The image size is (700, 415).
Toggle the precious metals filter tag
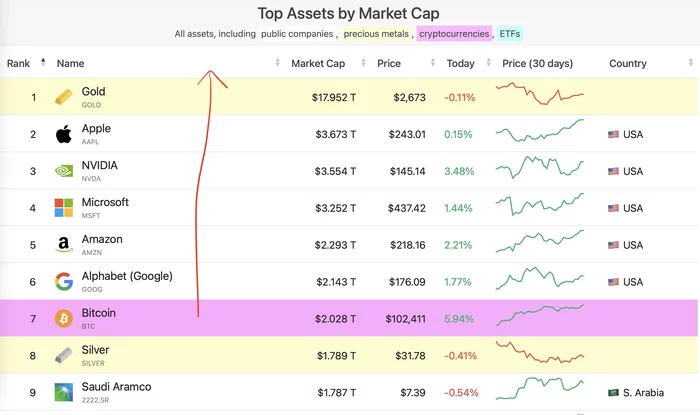pyautogui.click(x=376, y=34)
